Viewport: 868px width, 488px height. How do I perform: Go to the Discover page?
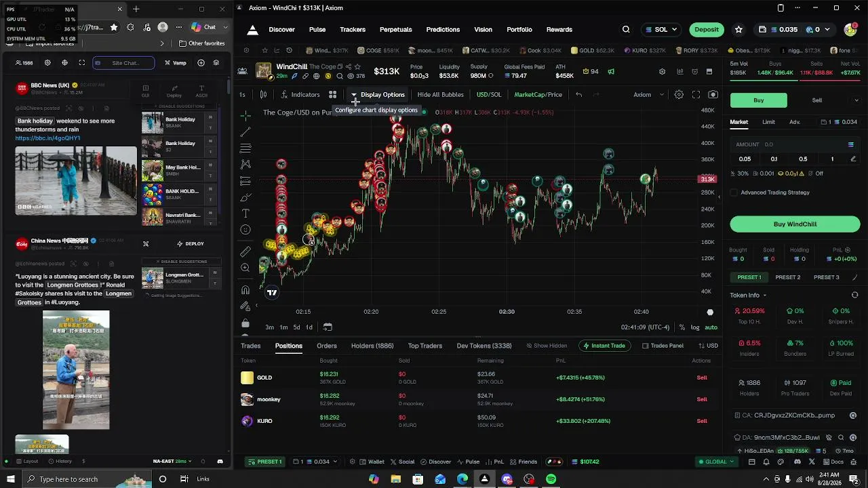(281, 30)
